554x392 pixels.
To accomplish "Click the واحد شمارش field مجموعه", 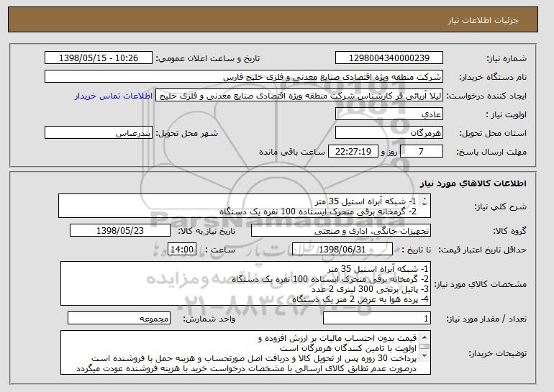I will point(119,318).
